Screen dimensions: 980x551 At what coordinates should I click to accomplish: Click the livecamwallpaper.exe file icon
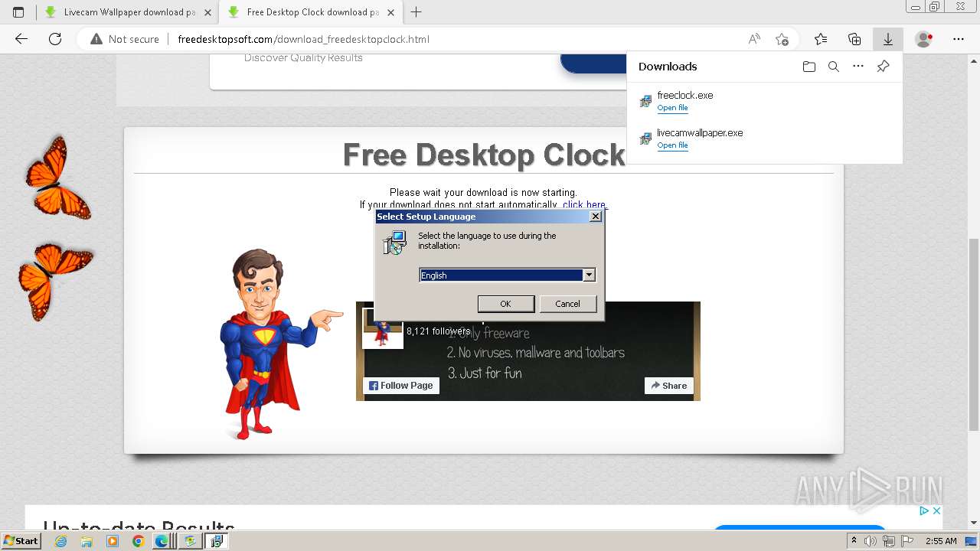645,139
